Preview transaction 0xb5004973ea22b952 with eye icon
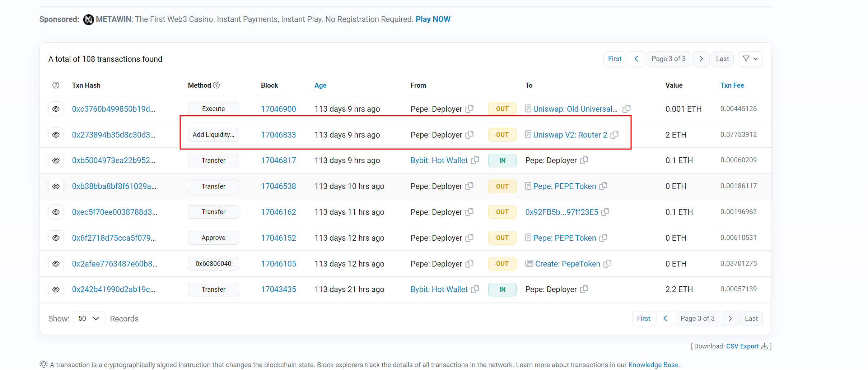This screenshot has height=370, width=868. tap(56, 161)
